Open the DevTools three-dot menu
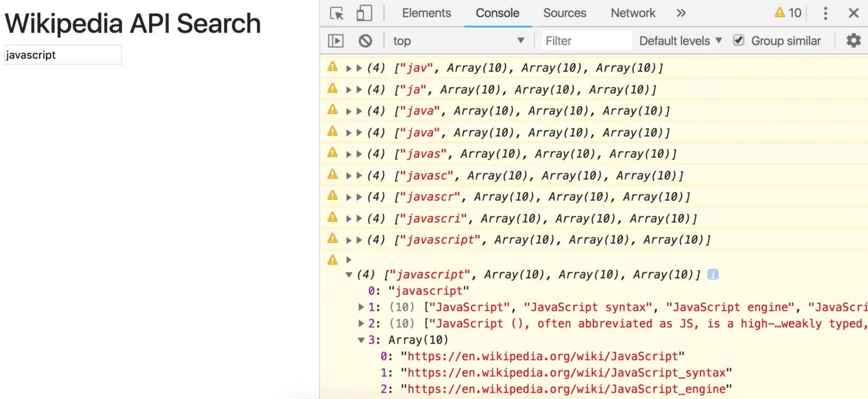This screenshot has width=868, height=399. point(825,13)
